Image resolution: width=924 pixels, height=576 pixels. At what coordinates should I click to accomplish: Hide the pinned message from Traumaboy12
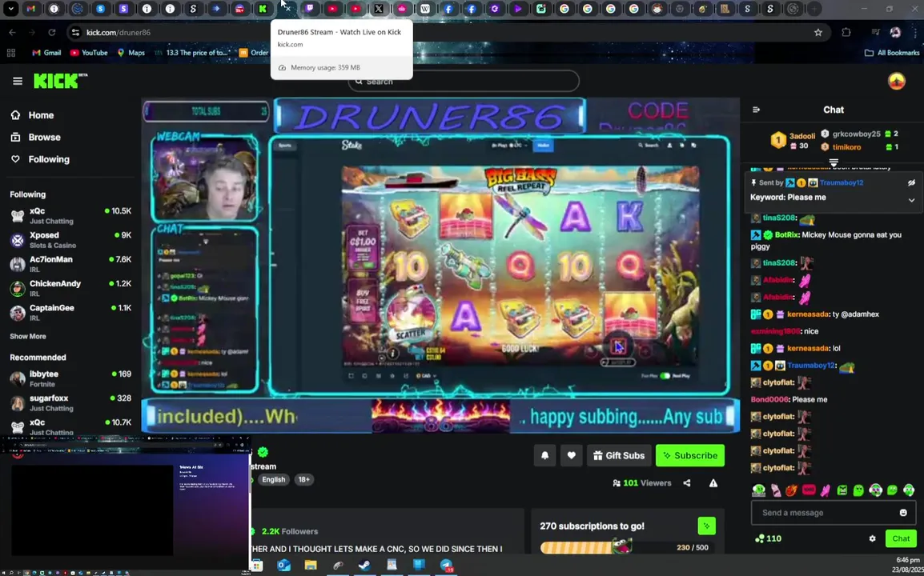pos(911,182)
